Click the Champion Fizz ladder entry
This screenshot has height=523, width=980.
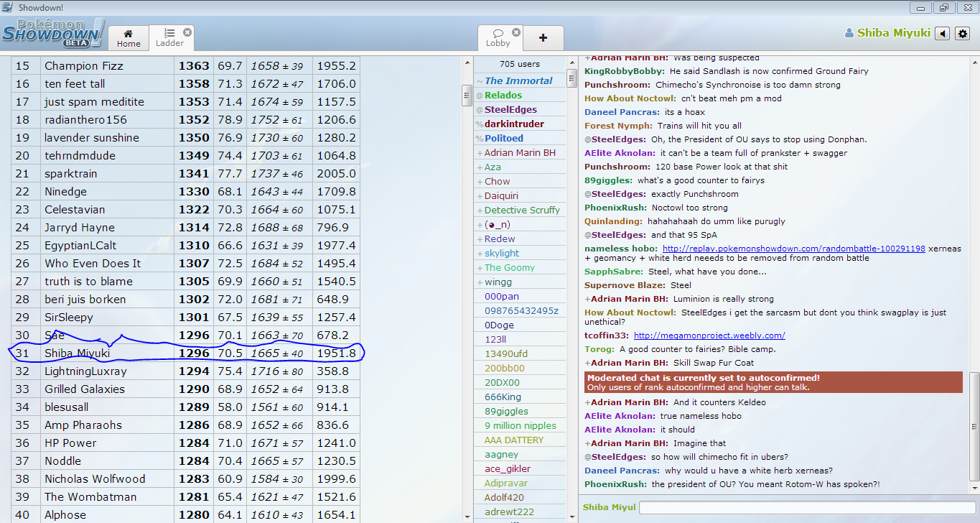pos(84,66)
